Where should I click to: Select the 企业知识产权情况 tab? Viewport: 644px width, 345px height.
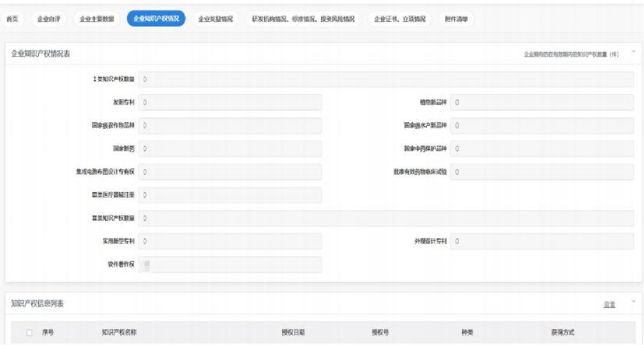coord(156,19)
